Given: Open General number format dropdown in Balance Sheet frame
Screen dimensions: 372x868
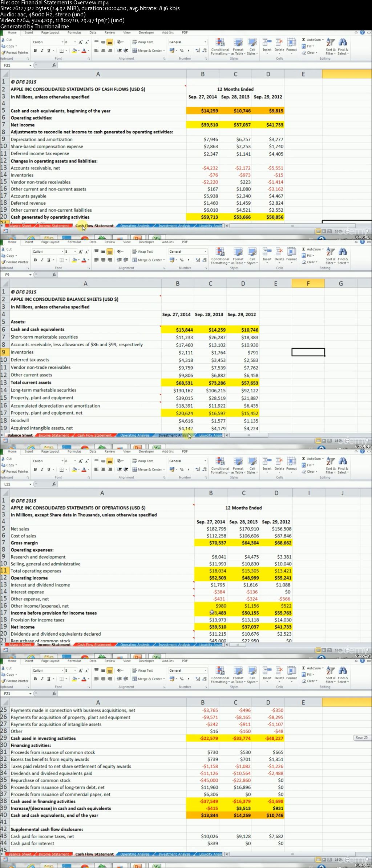Looking at the screenshot, I should pyautogui.click(x=205, y=252).
